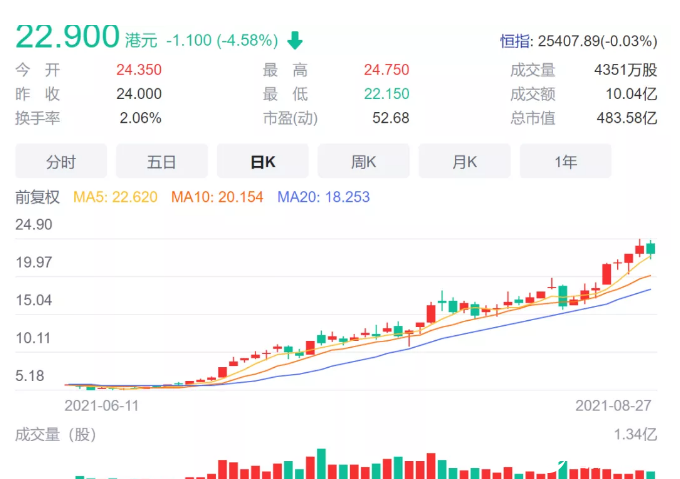The height and width of the screenshot is (479, 680).
Task: Click the 最低 low price 22.150
Action: [386, 94]
